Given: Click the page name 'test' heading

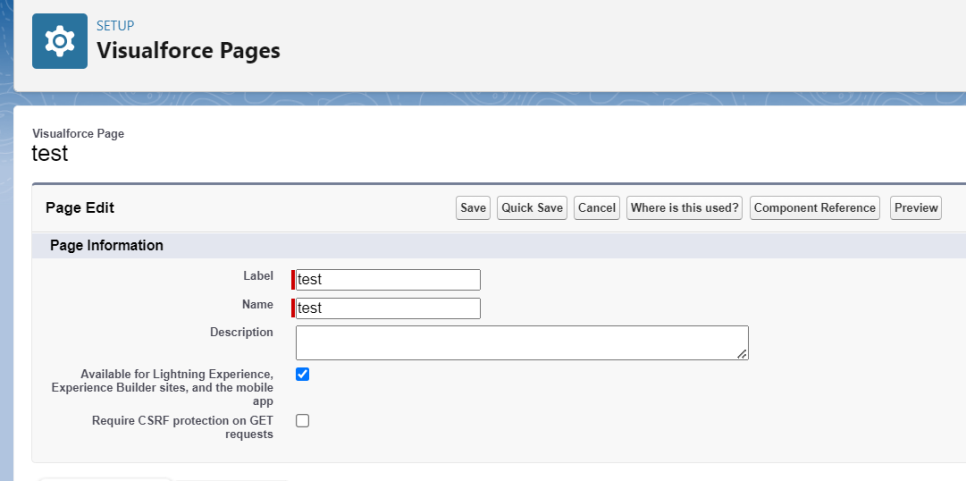Looking at the screenshot, I should [x=50, y=153].
